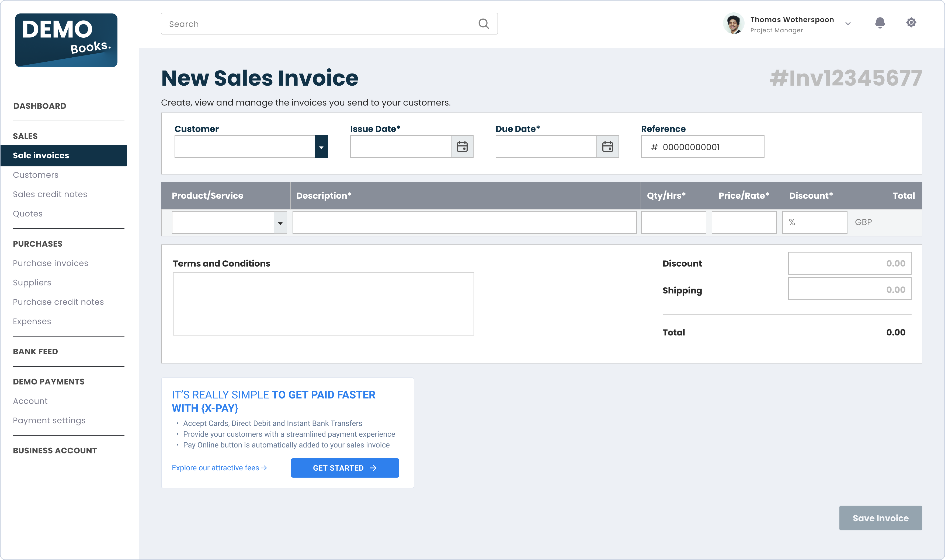This screenshot has width=945, height=560.
Task: Open Customers in the sidebar
Action: click(36, 175)
